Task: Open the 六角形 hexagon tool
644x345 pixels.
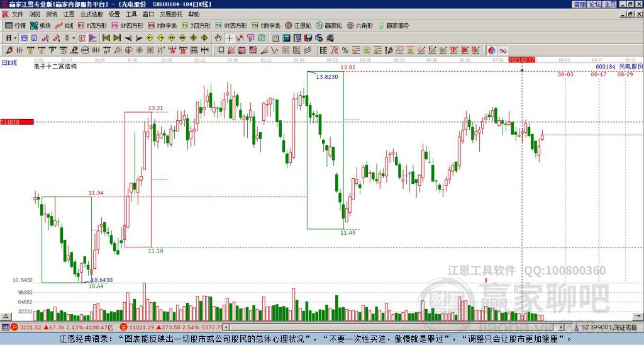Action: 360,25
